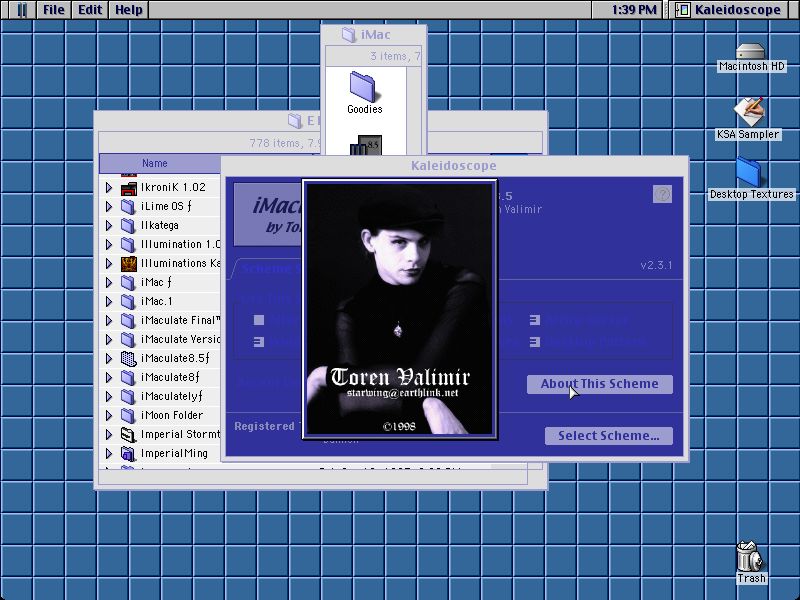
Task: Select the iMaculate8ƒ folder icon
Action: point(129,378)
